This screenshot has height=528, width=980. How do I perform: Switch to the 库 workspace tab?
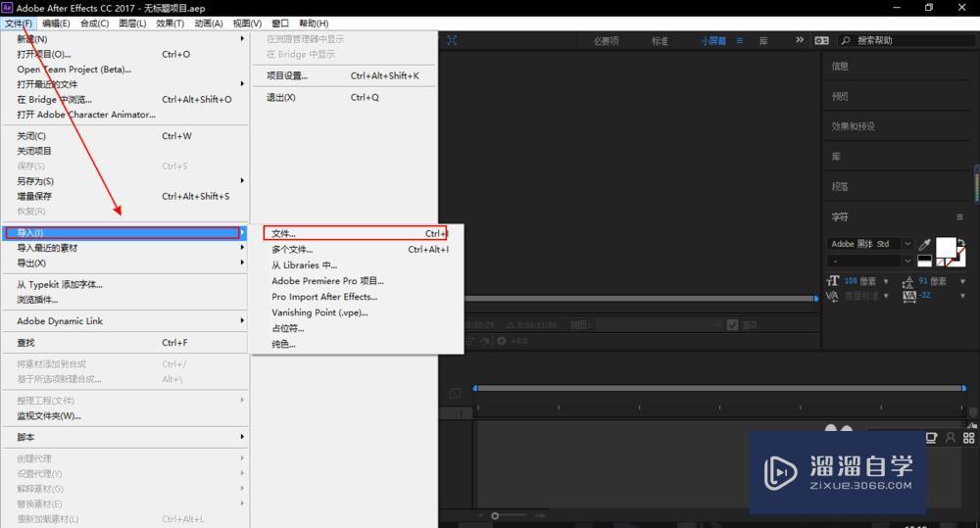click(x=763, y=40)
